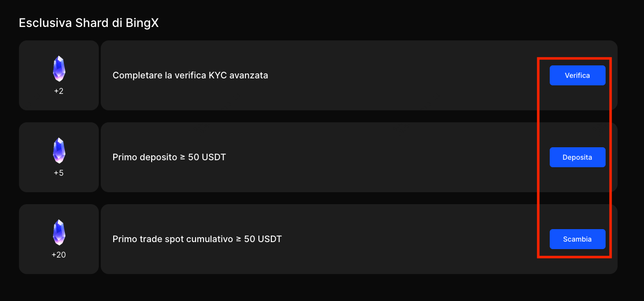Image resolution: width=644 pixels, height=301 pixels.
Task: Click the blue Verifica button
Action: [577, 75]
